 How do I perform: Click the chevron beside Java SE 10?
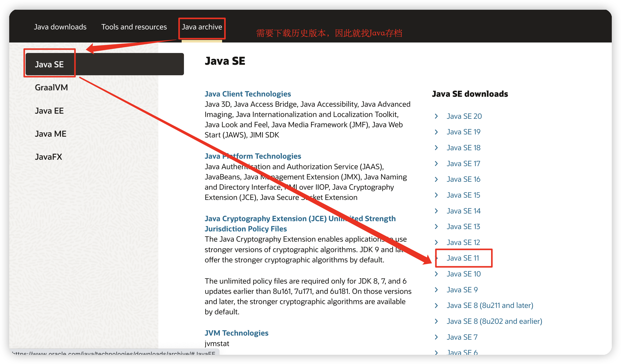[x=436, y=274]
